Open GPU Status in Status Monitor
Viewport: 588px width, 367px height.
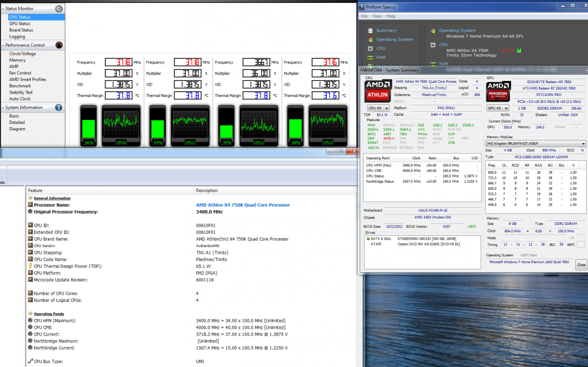tap(20, 24)
